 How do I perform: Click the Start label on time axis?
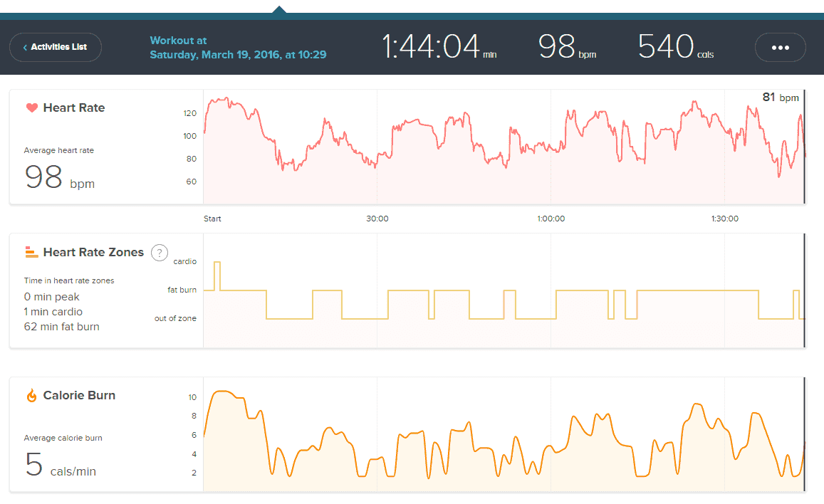[x=212, y=219]
